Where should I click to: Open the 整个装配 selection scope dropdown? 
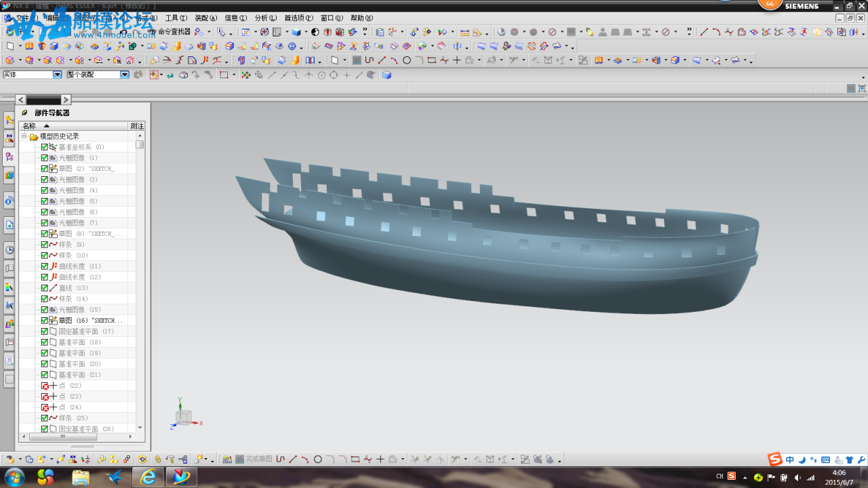pos(125,75)
